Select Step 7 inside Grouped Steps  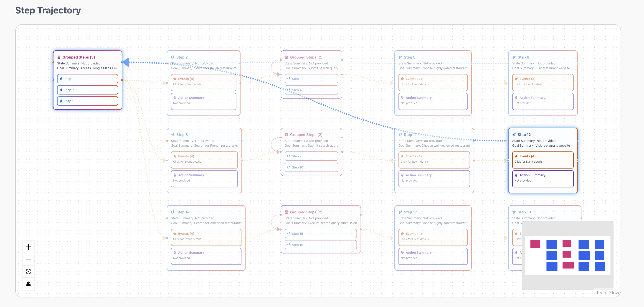point(87,90)
